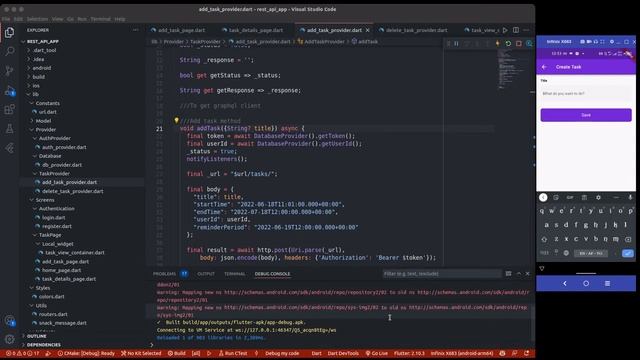Maximize the bottom panel with the chevron
Screen dimensions: 640x360
(518, 274)
